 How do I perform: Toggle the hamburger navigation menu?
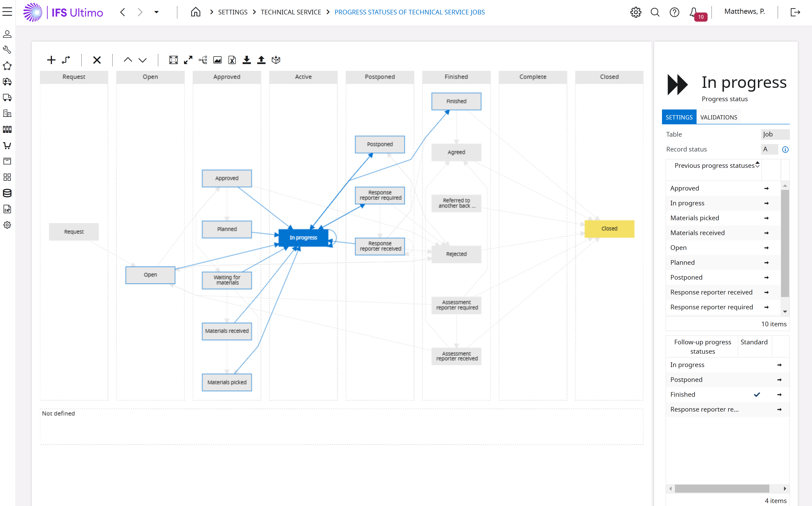click(x=7, y=12)
